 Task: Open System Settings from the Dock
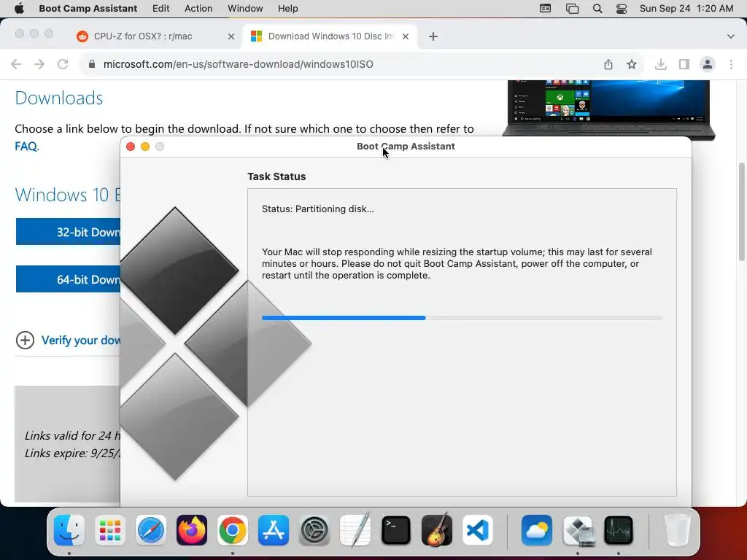[x=314, y=530]
